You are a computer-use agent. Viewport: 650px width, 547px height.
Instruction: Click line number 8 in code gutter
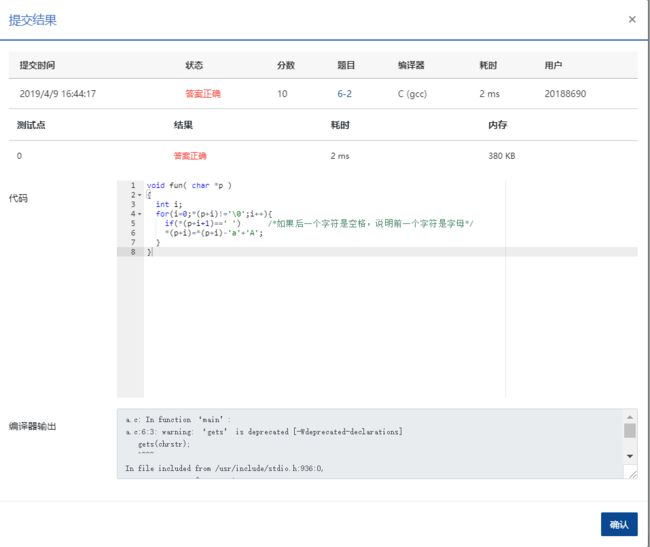[x=133, y=252]
